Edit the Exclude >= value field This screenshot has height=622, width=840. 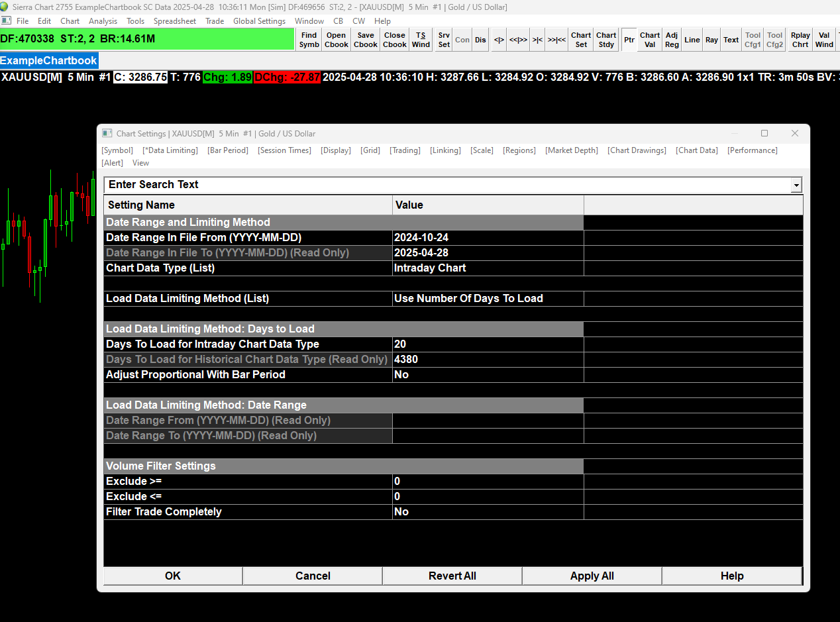pyautogui.click(x=488, y=482)
